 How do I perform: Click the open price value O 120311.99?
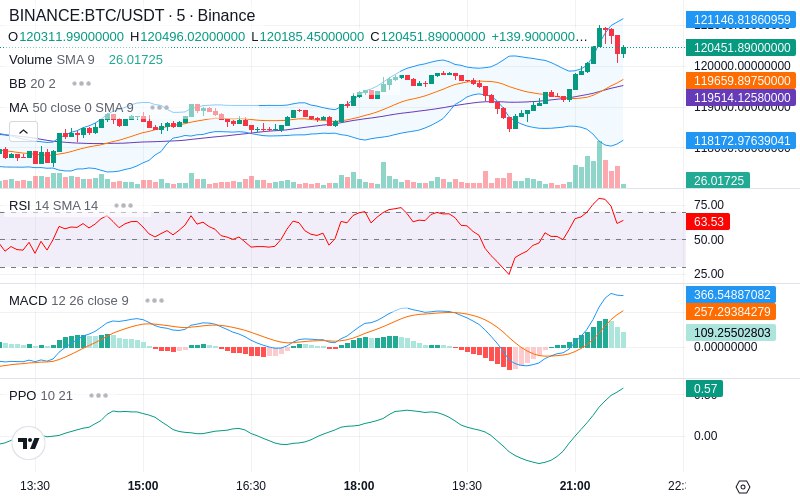pyautogui.click(x=66, y=37)
